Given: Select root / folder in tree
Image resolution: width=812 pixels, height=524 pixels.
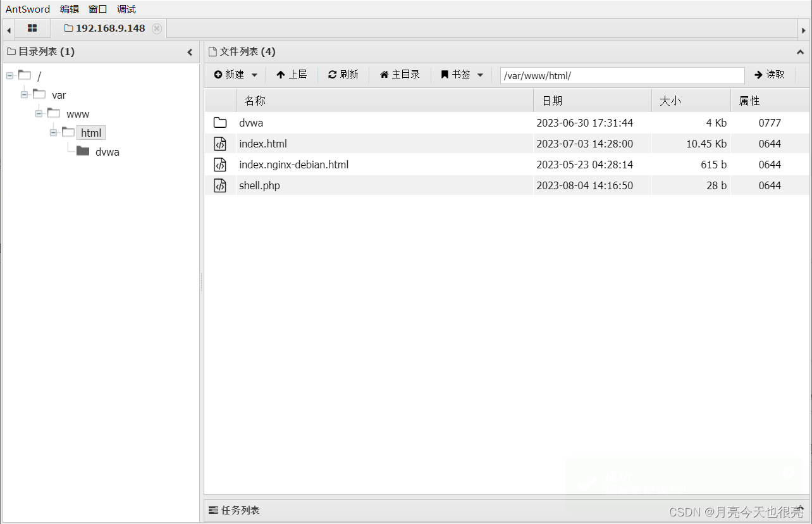Looking at the screenshot, I should pyautogui.click(x=39, y=77).
